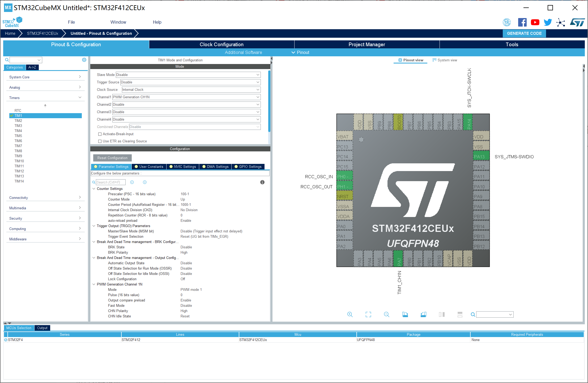588x383 pixels.
Task: Switch to the Clock Configuration tab
Action: [x=221, y=44]
